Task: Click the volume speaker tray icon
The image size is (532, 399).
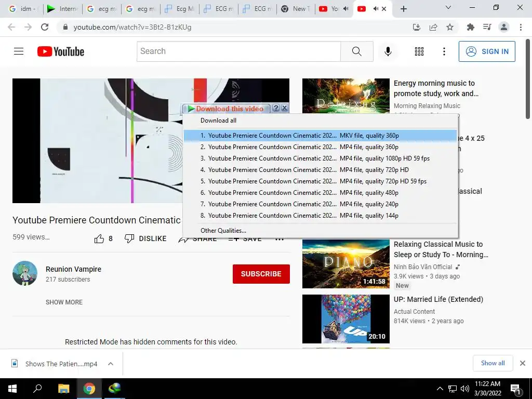Action: [x=465, y=389]
